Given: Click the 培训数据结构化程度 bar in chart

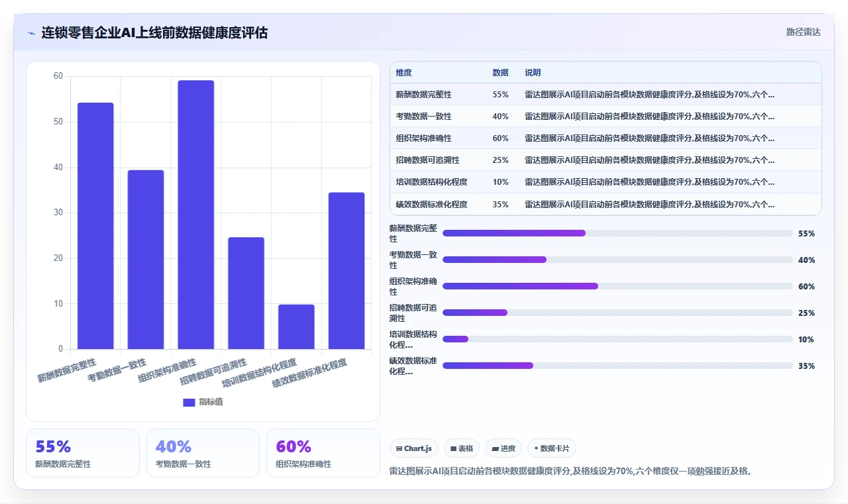Looking at the screenshot, I should 296,327.
